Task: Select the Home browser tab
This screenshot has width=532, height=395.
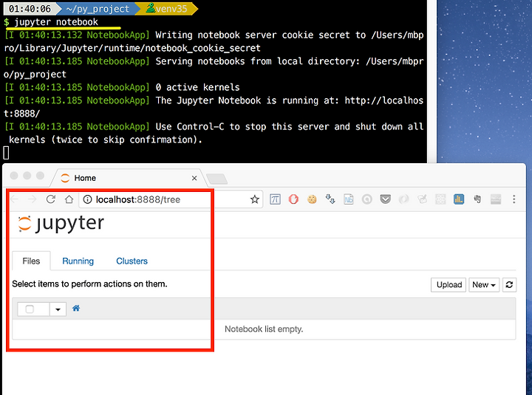Action: [x=127, y=178]
